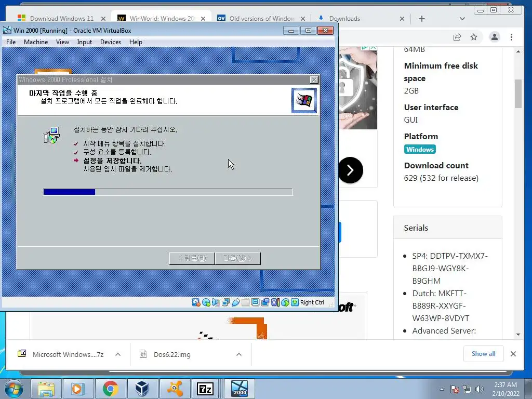The width and height of the screenshot is (532, 399).
Task: Click the volume speaker tray icon
Action: (480, 390)
